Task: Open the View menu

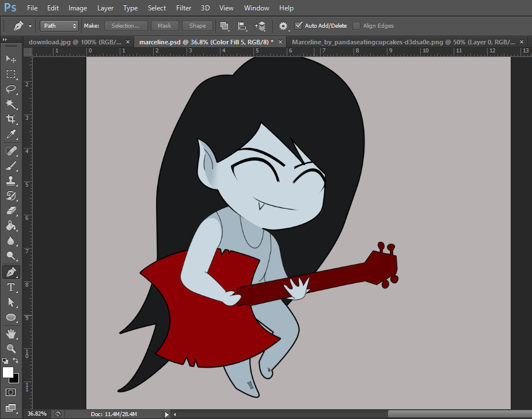Action: (226, 8)
